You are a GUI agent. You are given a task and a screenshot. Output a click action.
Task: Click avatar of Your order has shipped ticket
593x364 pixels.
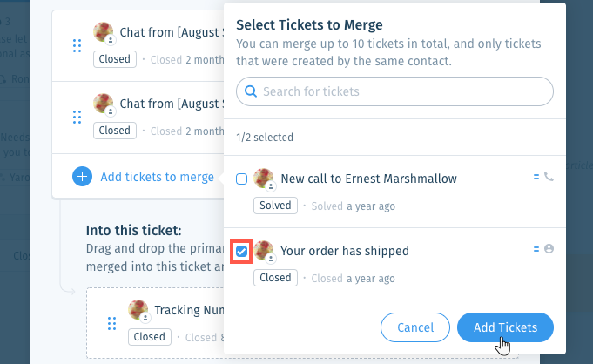264,251
